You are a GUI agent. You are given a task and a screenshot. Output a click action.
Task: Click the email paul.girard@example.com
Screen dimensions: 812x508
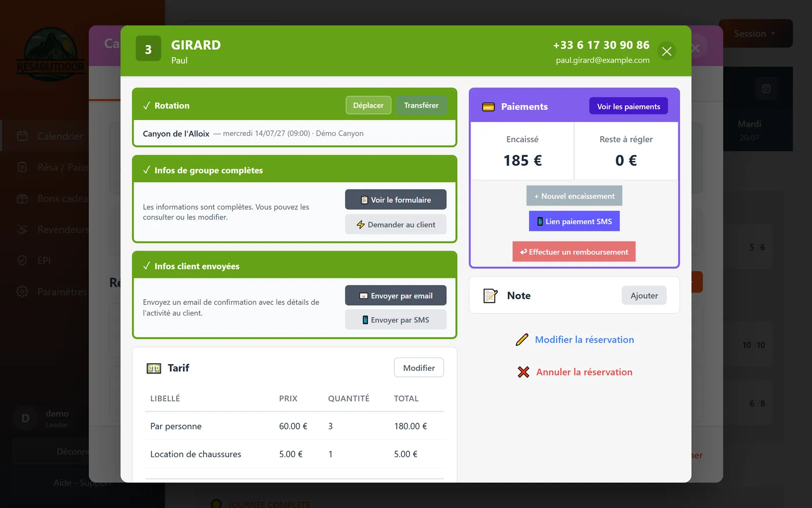[602, 60]
